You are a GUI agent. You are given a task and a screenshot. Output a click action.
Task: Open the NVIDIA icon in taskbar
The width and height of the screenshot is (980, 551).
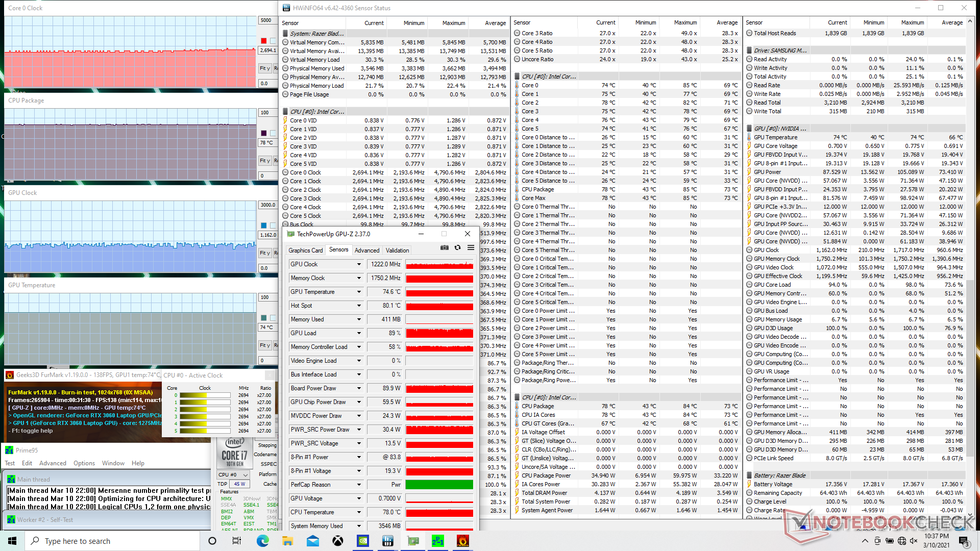[363, 541]
